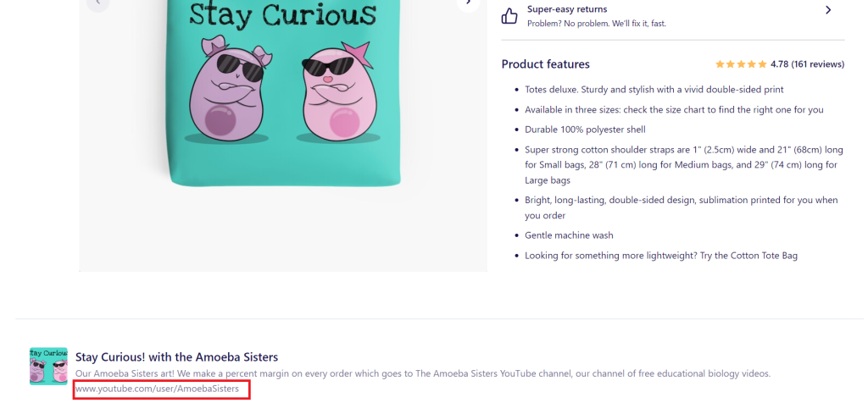Open the Stay Curious! with the Amoeba Sisters title
The image size is (868, 403).
[176, 357]
